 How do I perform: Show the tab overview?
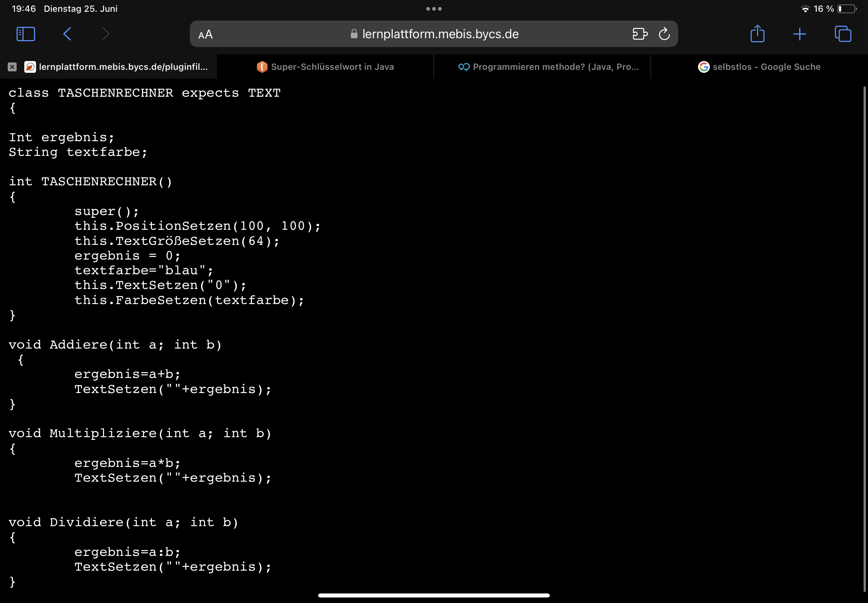tap(843, 33)
